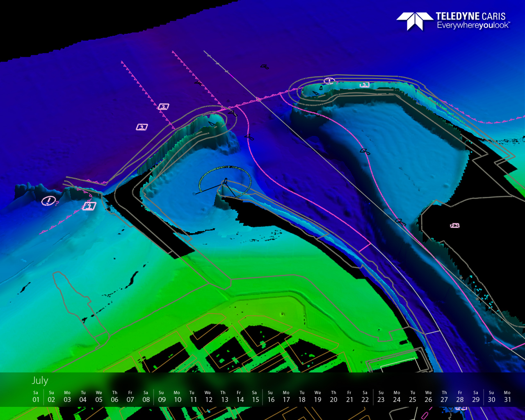Select Sunday 16 in the calendar
Viewport: 525px width, 420px height.
[271, 397]
